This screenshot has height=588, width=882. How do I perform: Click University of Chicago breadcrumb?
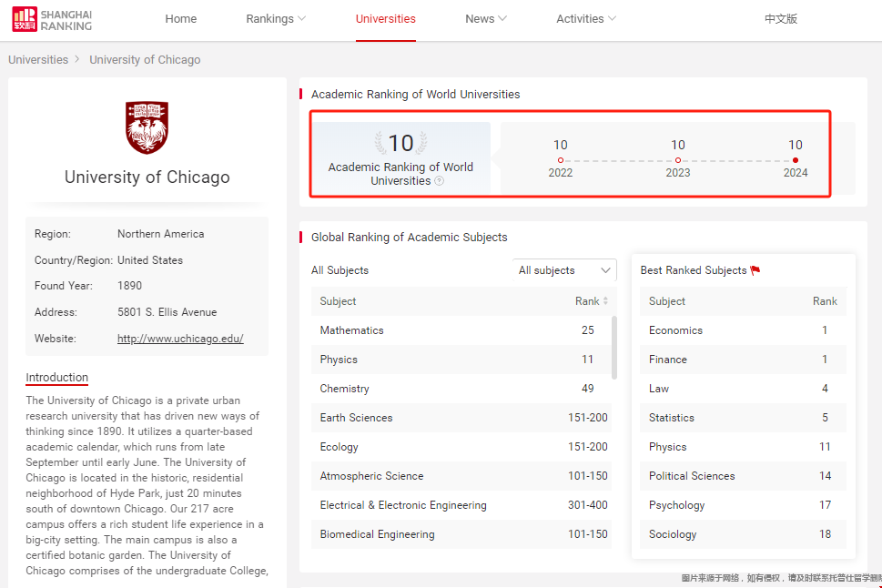(145, 60)
